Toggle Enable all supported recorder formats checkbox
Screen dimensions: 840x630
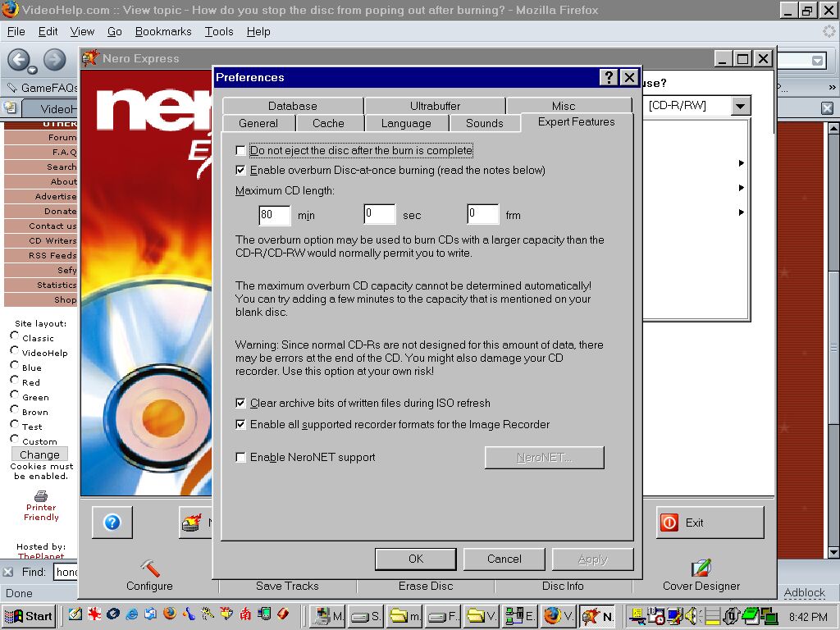click(240, 424)
